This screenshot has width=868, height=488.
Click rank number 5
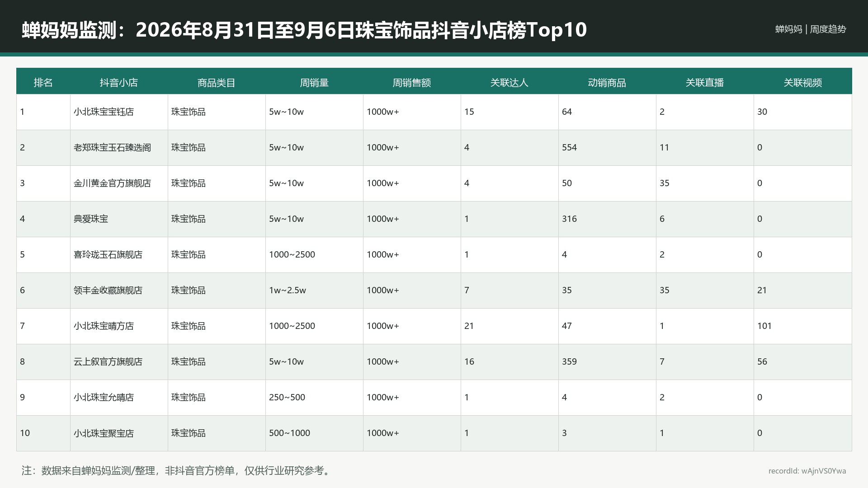[23, 254]
